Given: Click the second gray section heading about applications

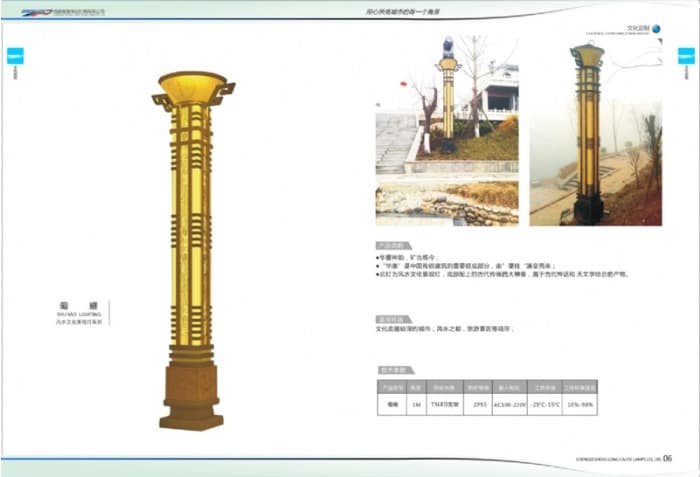Looking at the screenshot, I should point(393,319).
